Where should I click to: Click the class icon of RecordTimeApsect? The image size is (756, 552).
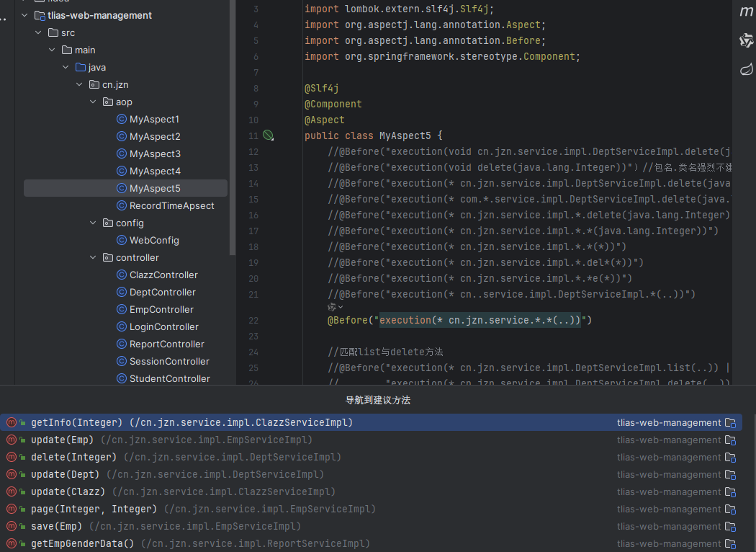[122, 205]
